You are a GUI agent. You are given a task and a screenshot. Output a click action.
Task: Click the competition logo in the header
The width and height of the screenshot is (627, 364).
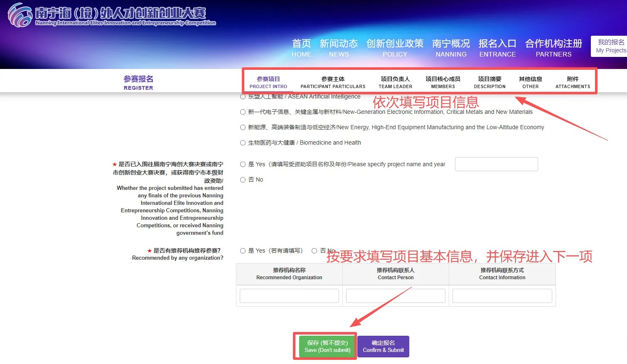[x=112, y=15]
